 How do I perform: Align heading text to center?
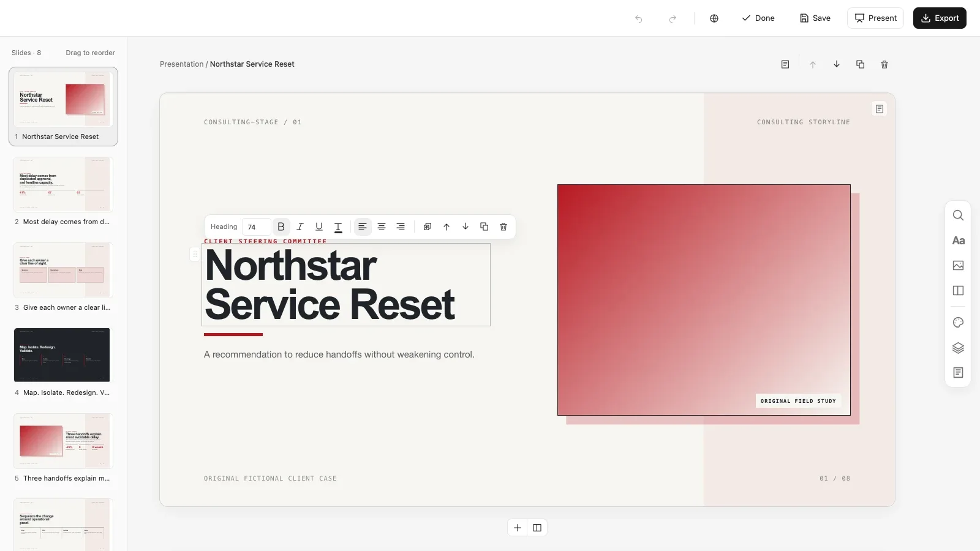[382, 227]
